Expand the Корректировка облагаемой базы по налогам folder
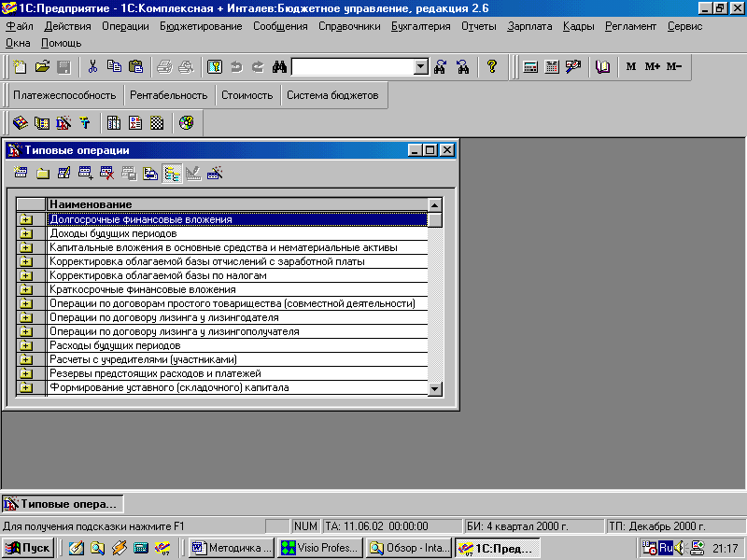Image resolution: width=747 pixels, height=560 pixels. [x=26, y=275]
